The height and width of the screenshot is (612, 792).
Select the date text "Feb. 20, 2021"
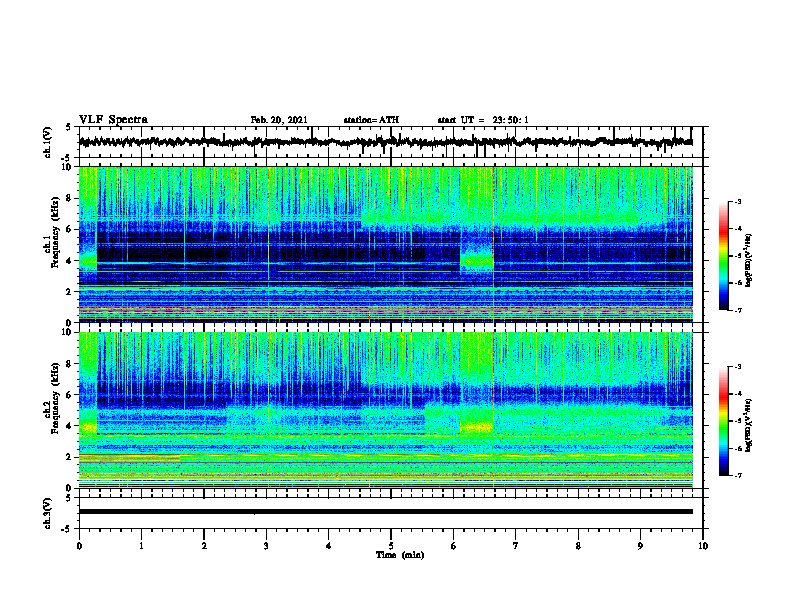279,120
